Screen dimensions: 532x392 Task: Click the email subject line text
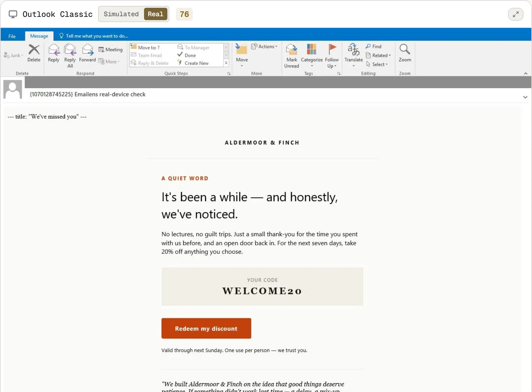pyautogui.click(x=88, y=94)
